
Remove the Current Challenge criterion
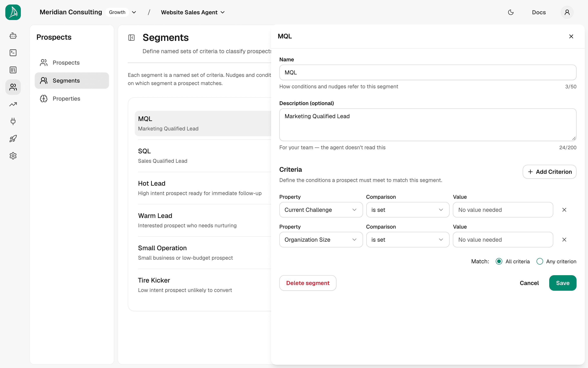click(x=564, y=210)
